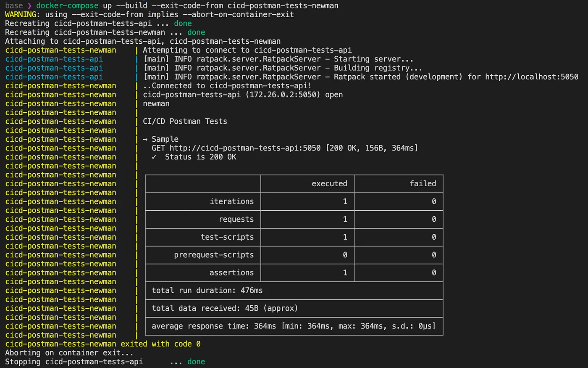Click the arrow before the Sample request name
Screen dimensions: 588x368
(145, 139)
